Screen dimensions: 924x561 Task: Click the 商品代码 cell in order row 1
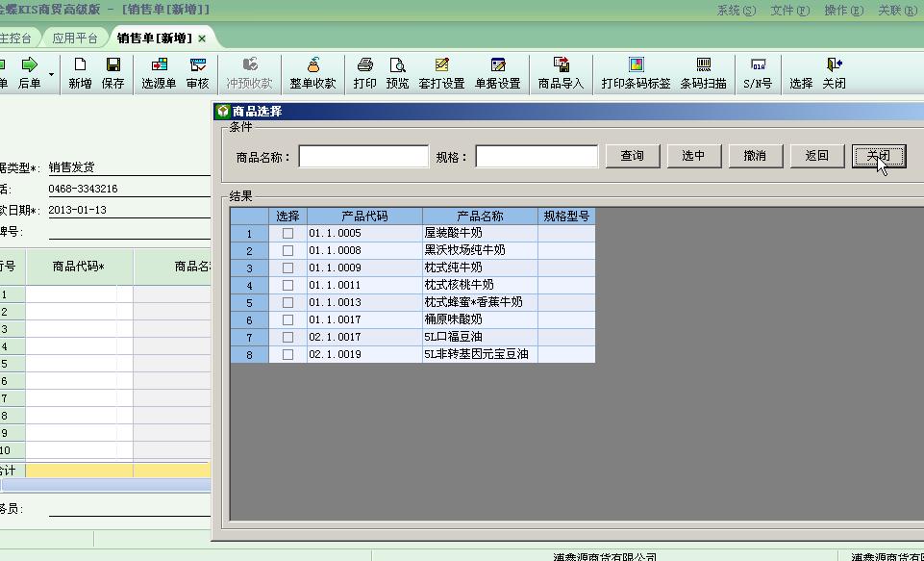point(79,293)
